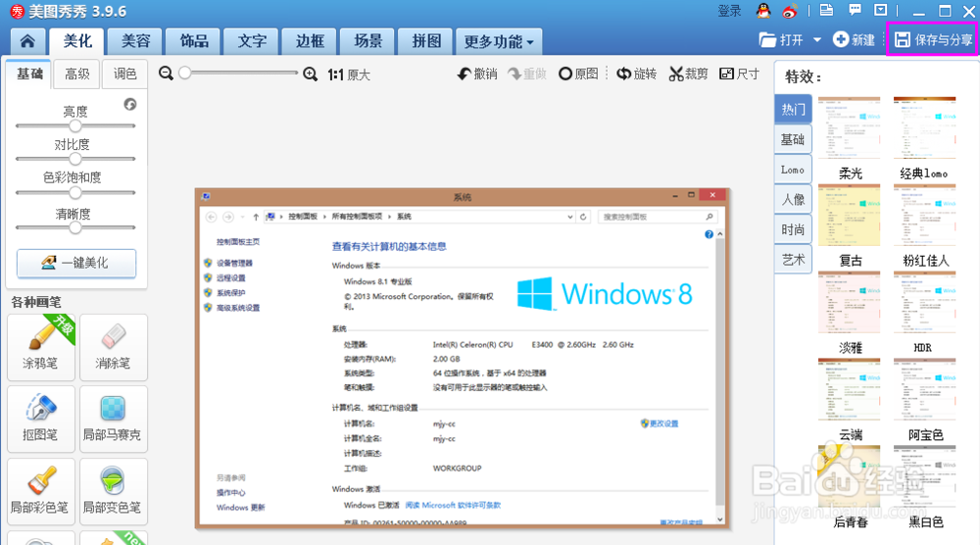
Task: Crop image with 裁剪 tool
Action: [688, 74]
